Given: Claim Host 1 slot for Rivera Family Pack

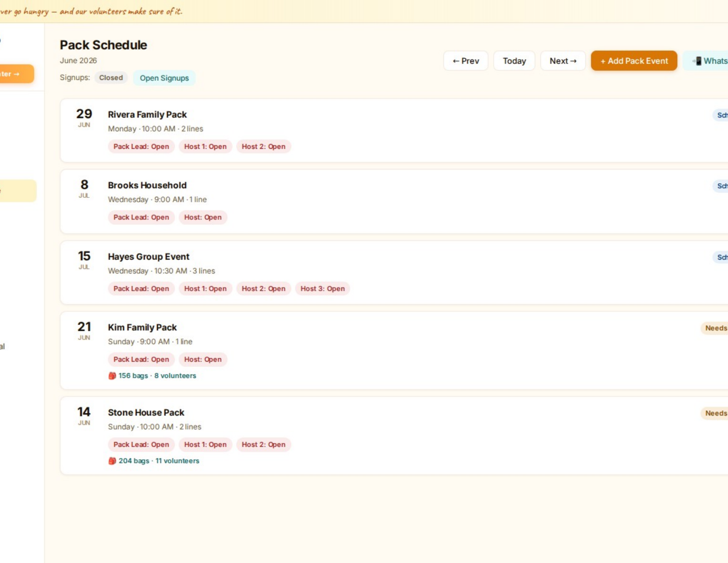Looking at the screenshot, I should pos(205,147).
